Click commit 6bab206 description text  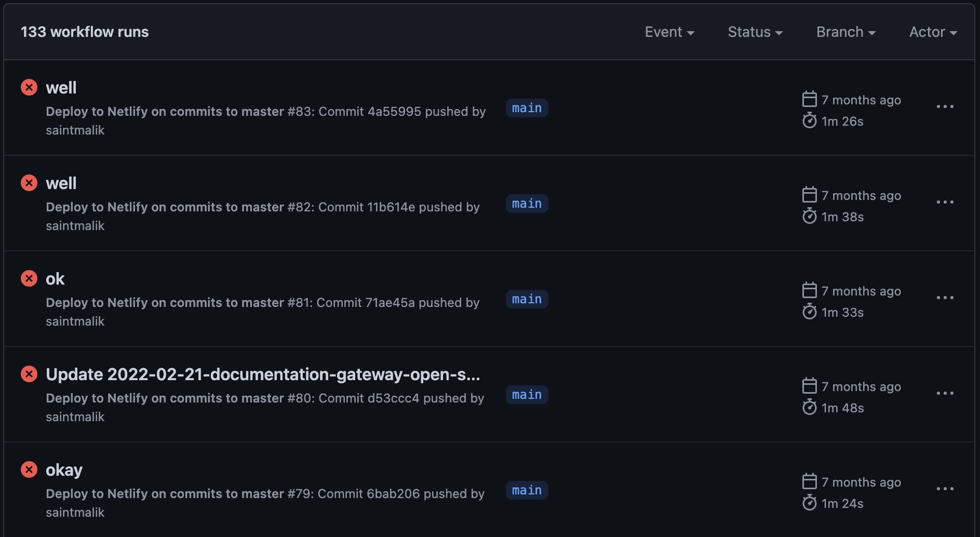(x=265, y=503)
